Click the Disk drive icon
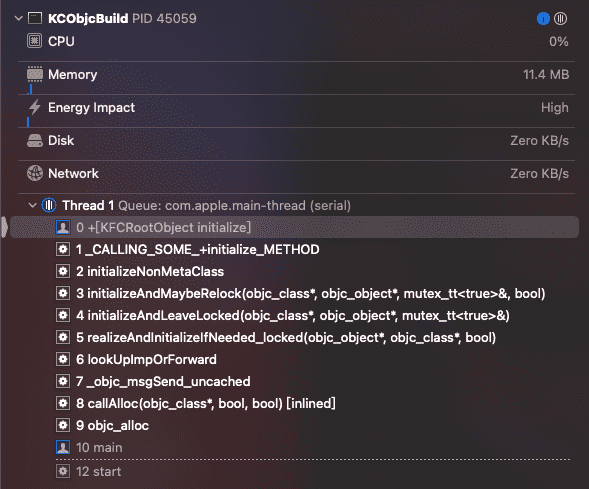The height and width of the screenshot is (489, 589). click(x=35, y=140)
